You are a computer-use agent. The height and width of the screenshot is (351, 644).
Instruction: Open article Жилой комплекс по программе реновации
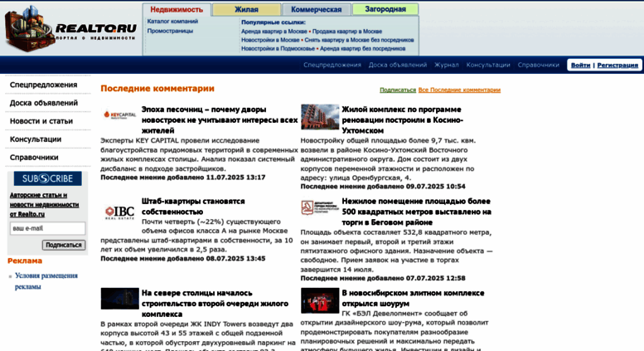(403, 120)
